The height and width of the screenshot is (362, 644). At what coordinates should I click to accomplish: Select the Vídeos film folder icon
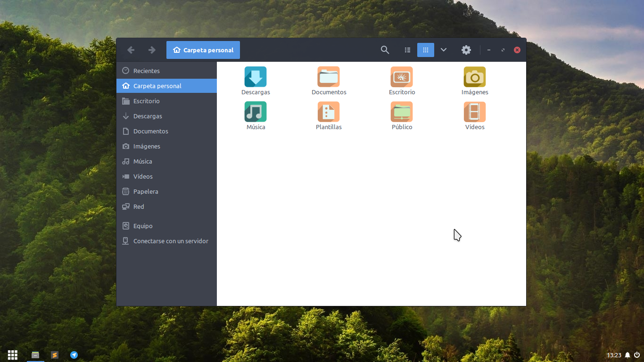475,112
